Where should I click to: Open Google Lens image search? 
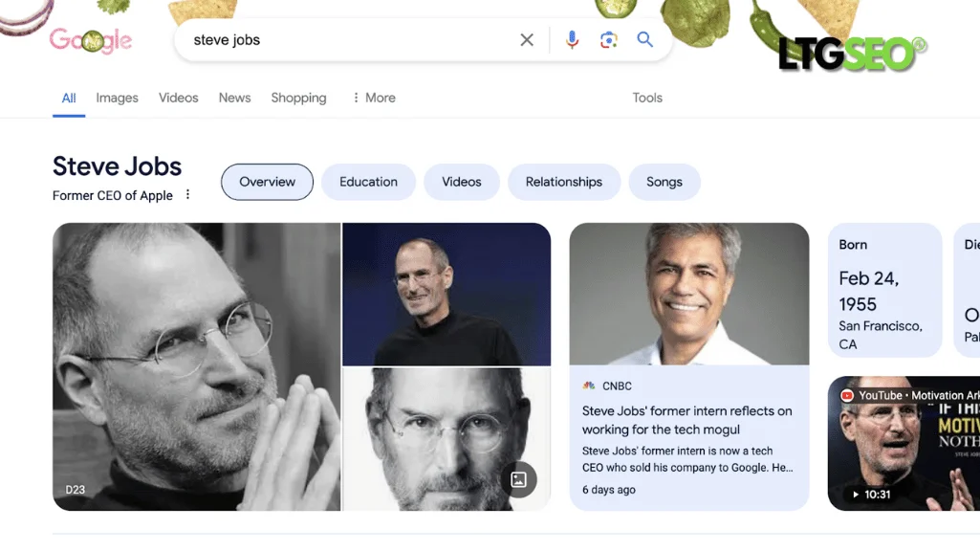click(608, 39)
